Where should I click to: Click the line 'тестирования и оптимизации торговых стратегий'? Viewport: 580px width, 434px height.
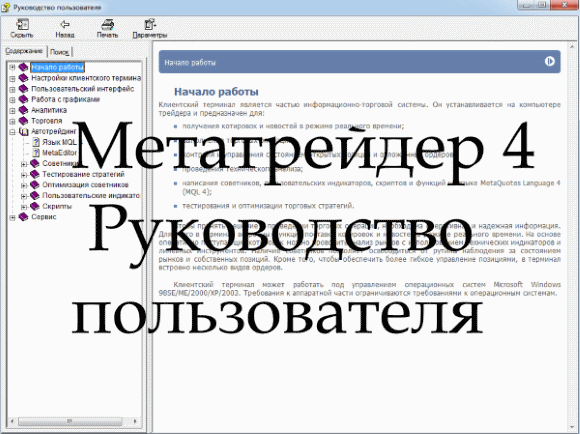point(268,206)
